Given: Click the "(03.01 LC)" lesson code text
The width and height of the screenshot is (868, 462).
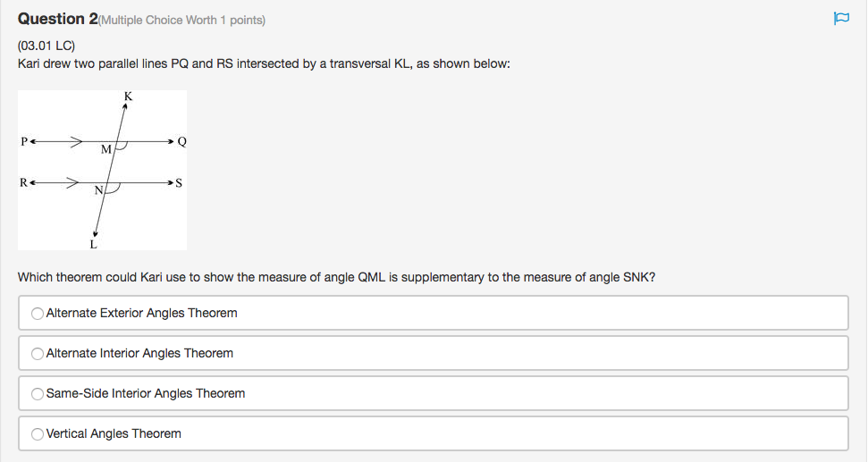Looking at the screenshot, I should [46, 45].
